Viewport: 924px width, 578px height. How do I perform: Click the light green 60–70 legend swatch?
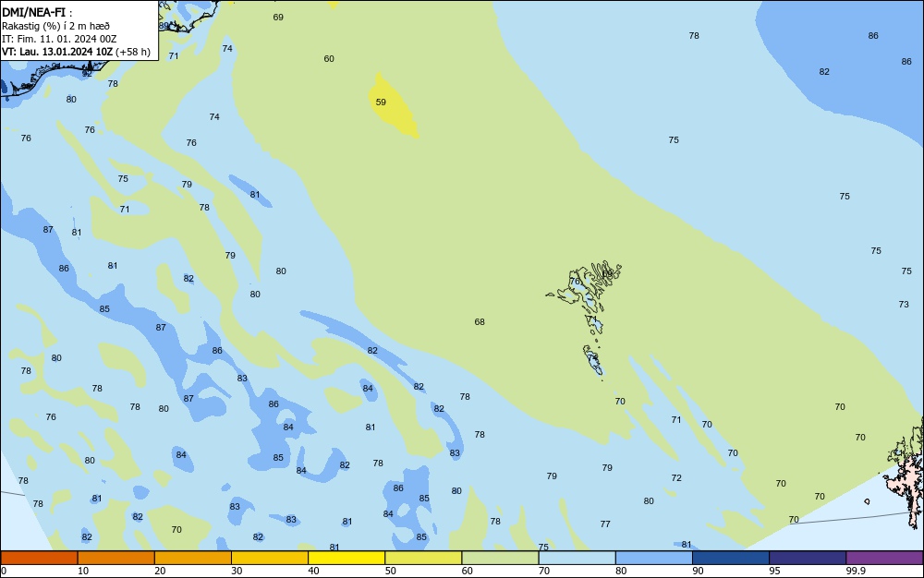click(x=500, y=558)
